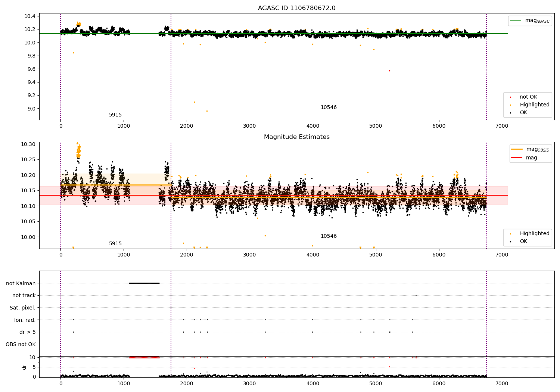The image size is (560, 392).
Task: Select 'Highlighted' legend entry in top plot
Action: coord(535,105)
